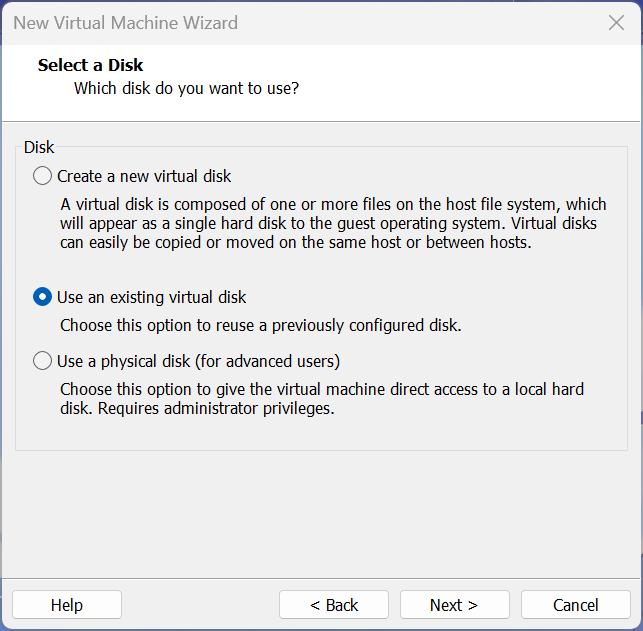Viewport: 643px width, 631px height.
Task: Continue with the Next button
Action: [x=454, y=605]
